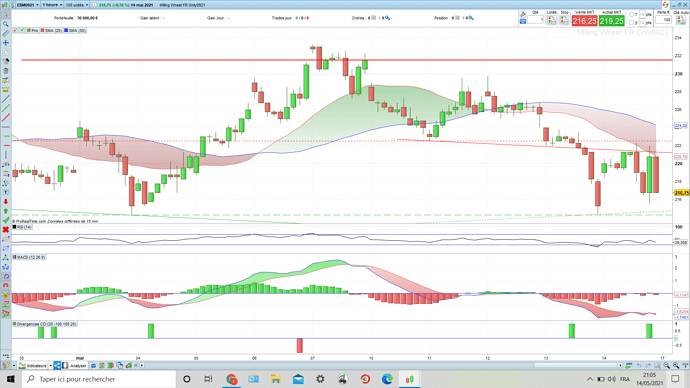Select the red line drawing tool
Image resolution: width=690 pixels, height=388 pixels.
6,117
